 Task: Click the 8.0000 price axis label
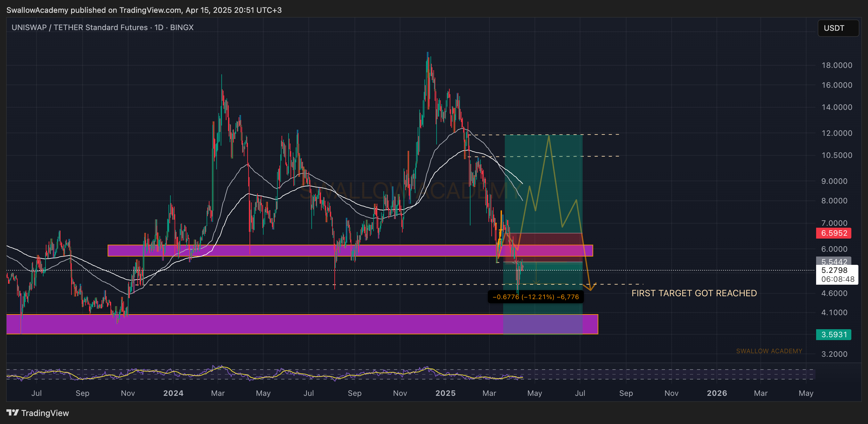pos(834,201)
